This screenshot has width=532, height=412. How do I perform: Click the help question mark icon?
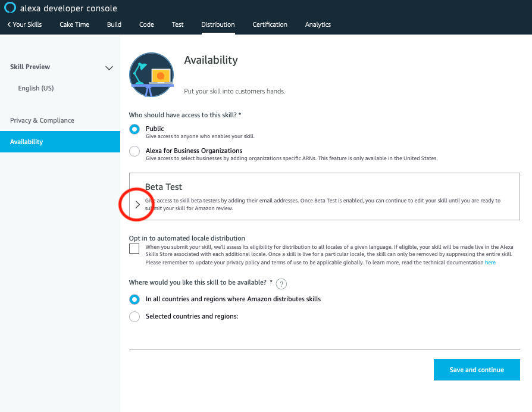(280, 284)
